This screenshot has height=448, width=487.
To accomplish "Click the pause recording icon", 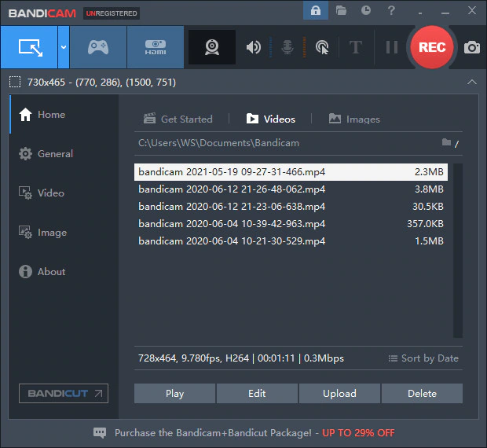I will pos(392,47).
